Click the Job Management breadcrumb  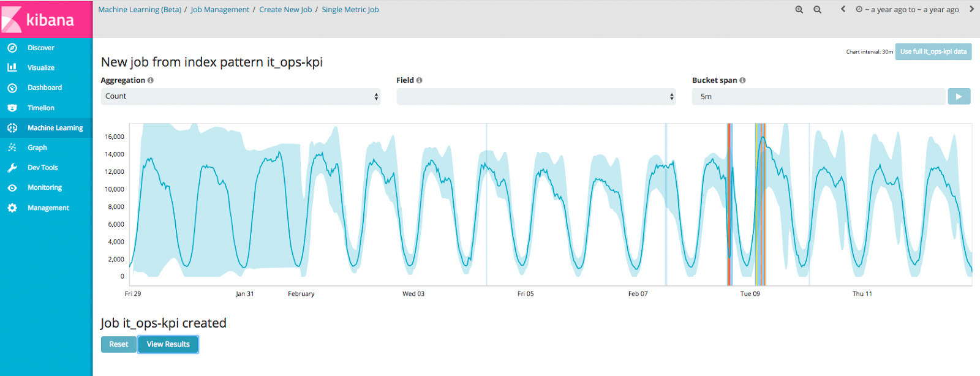[220, 10]
